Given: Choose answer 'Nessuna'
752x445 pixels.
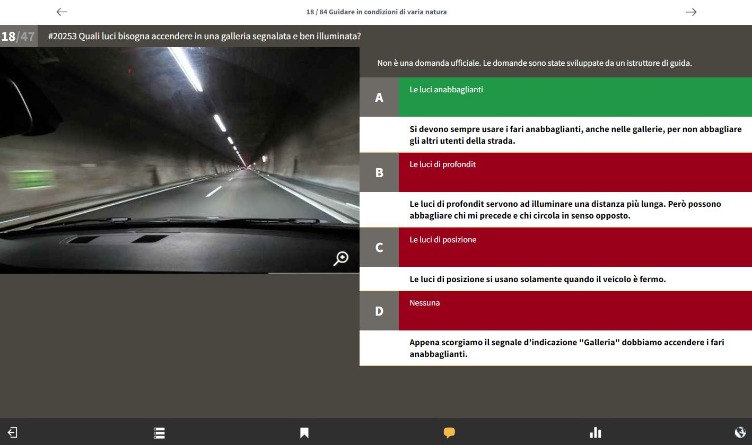Looking at the screenshot, I should pos(574,310).
